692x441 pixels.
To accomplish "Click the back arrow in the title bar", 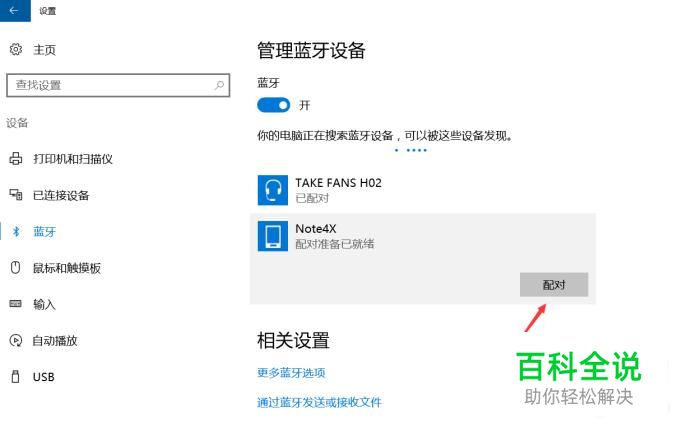I will pos(14,10).
